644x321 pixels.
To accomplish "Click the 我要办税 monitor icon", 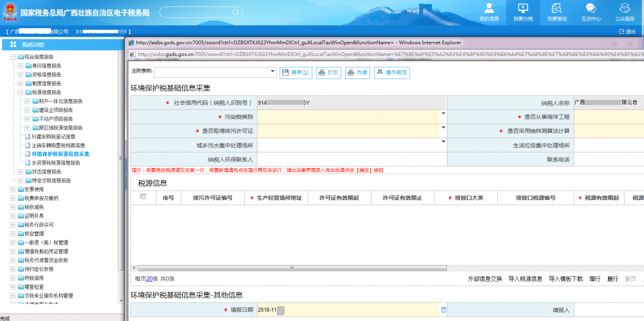I will (x=523, y=12).
